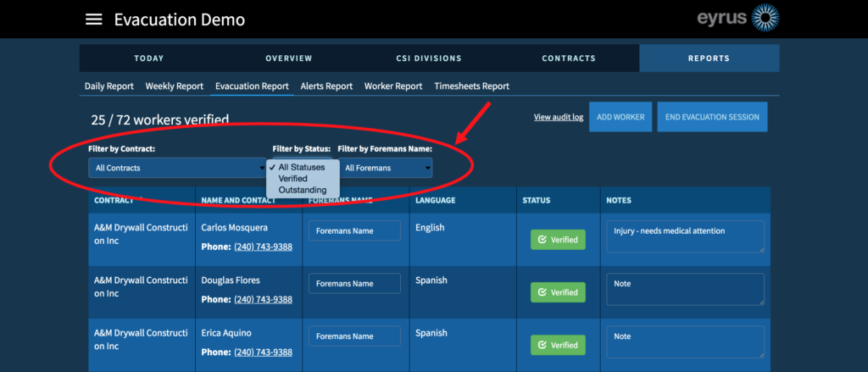Click Spanish language cell for Douglas Flores
Screen dimensions: 868x372
point(431,280)
